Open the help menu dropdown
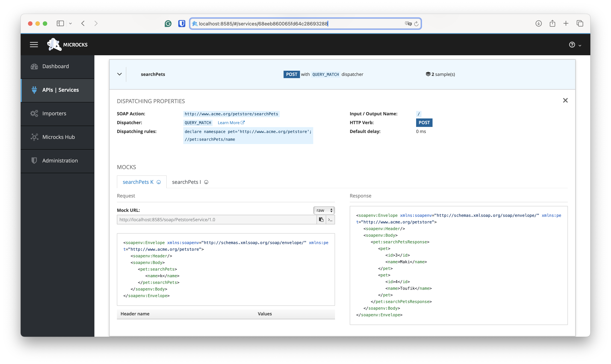 (x=575, y=45)
